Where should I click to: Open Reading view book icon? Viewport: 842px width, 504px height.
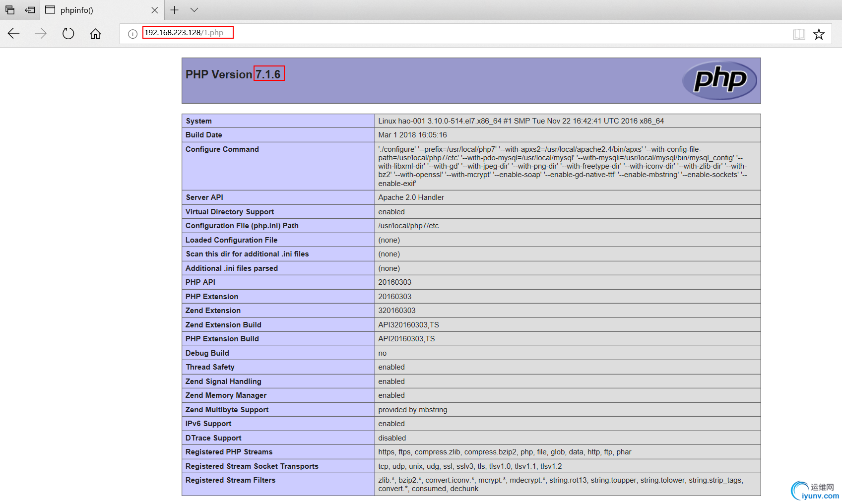[x=799, y=34]
